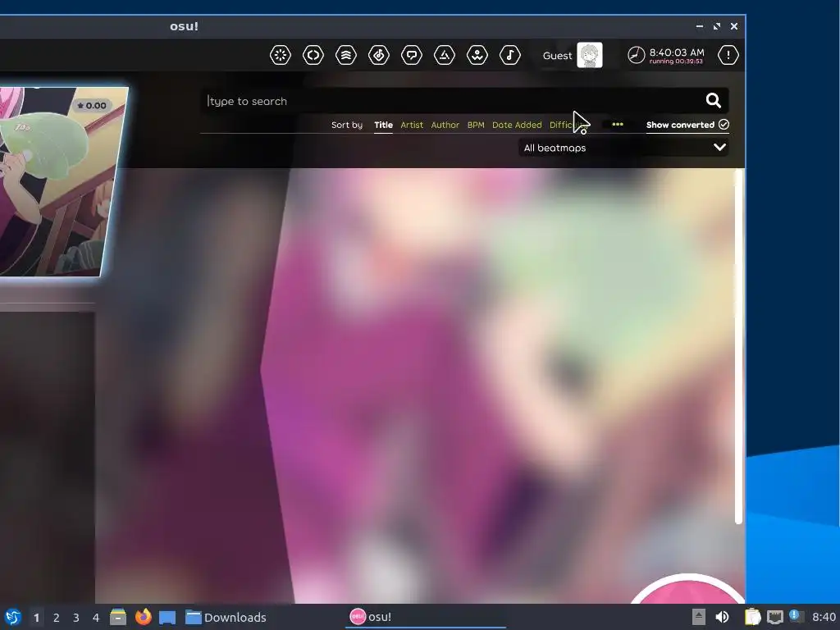
Task: Switch to workspace 4 in taskbar
Action: tap(96, 618)
